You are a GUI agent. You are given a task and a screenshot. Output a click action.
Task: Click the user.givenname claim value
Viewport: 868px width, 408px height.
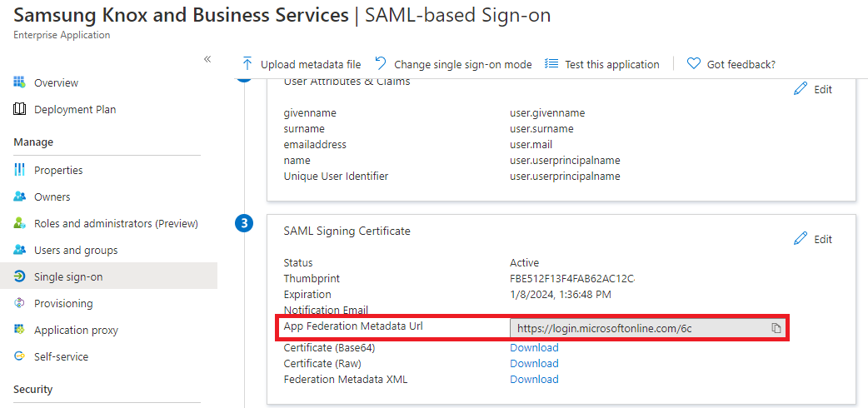point(547,113)
